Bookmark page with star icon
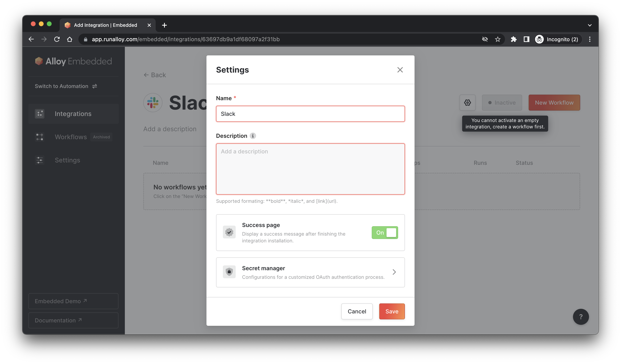The height and width of the screenshot is (364, 621). 498,39
